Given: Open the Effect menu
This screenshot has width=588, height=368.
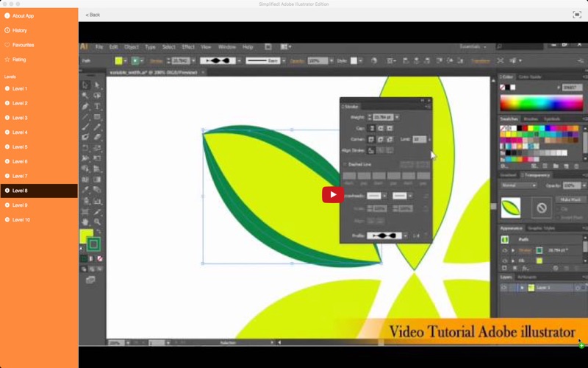Looking at the screenshot, I should [x=188, y=47].
